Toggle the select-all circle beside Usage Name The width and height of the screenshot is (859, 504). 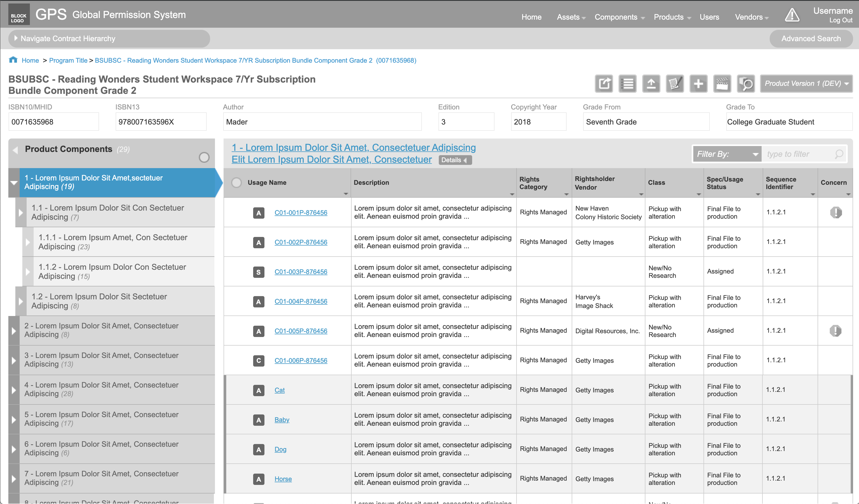coord(236,183)
